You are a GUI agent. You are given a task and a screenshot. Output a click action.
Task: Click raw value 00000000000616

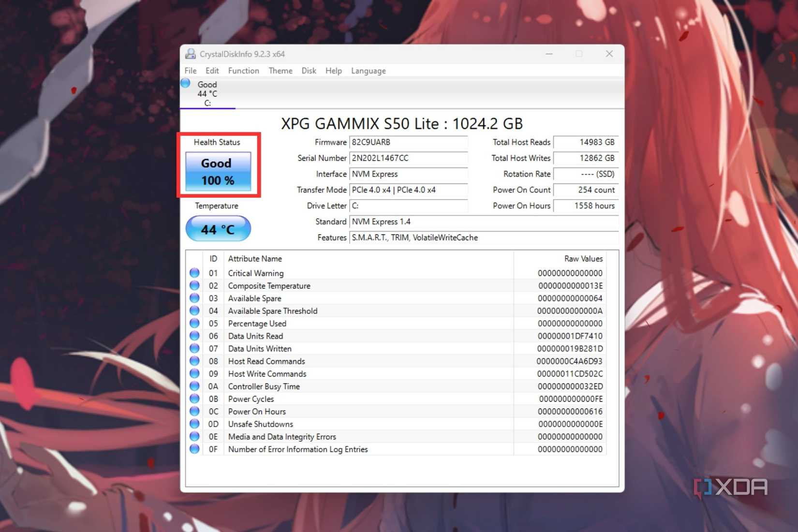pyautogui.click(x=570, y=412)
